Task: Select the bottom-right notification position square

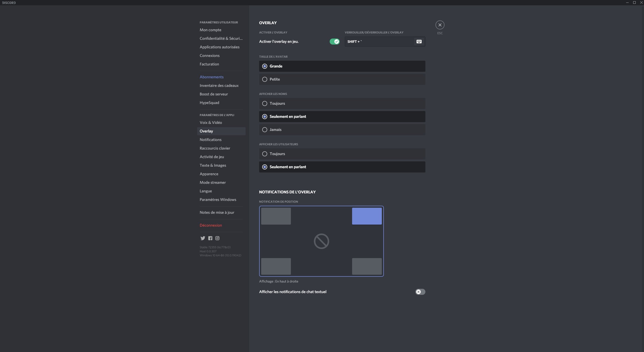Action: coord(366,266)
